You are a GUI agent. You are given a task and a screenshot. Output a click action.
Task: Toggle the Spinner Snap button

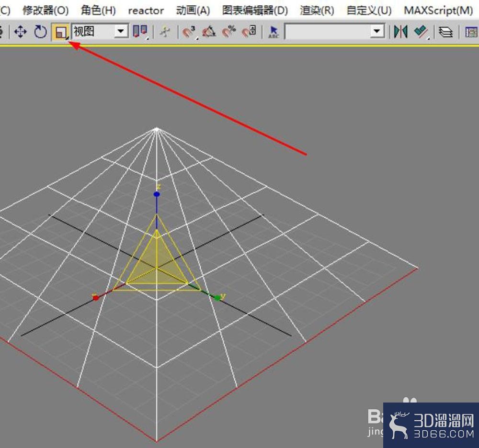click(249, 32)
